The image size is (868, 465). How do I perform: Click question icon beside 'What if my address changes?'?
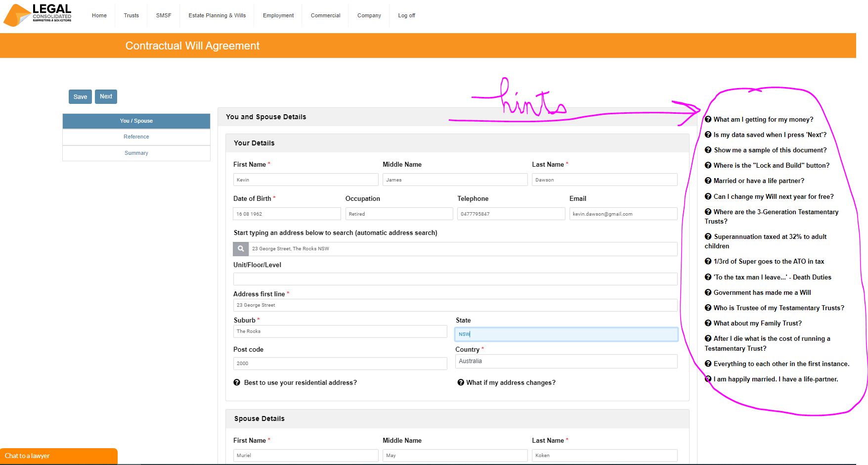click(x=461, y=382)
